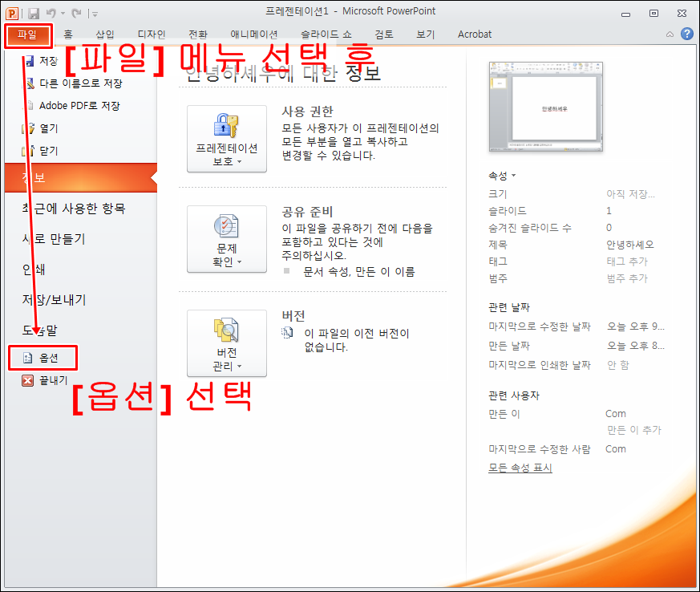Switch to the 보기 tab
This screenshot has width=700, height=592.
coord(426,34)
